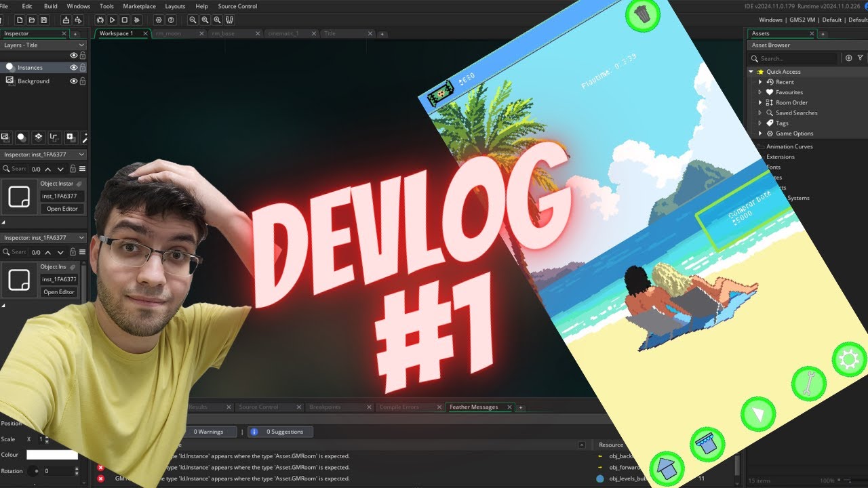
Task: Click the Zoom Out magnifier icon
Action: (x=193, y=20)
